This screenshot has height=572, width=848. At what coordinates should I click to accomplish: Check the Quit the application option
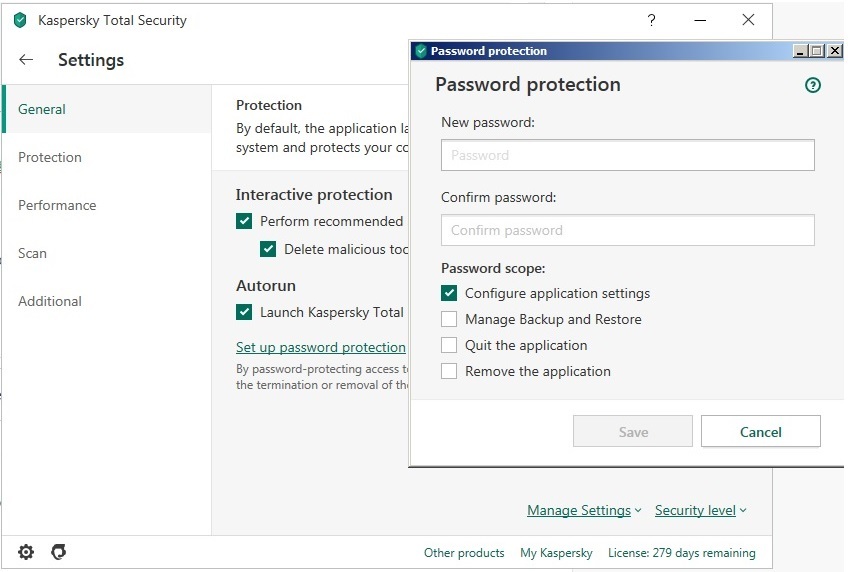pyautogui.click(x=449, y=345)
